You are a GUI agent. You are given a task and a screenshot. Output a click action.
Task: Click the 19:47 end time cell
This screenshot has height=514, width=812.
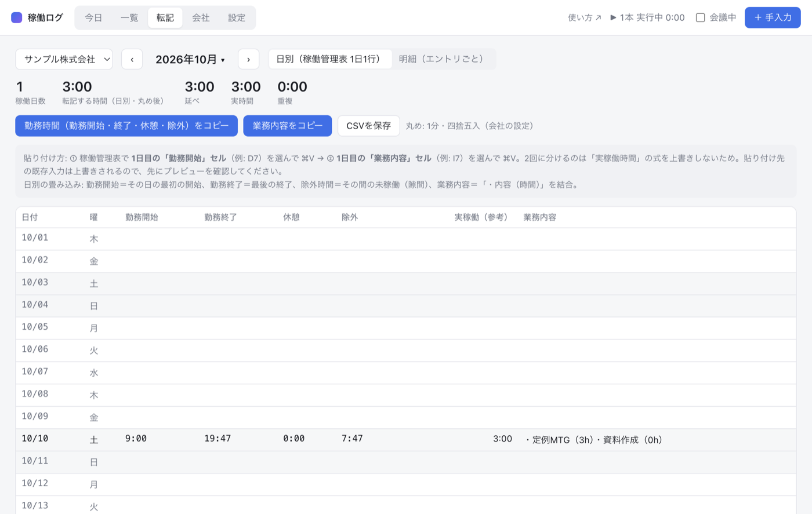coord(217,439)
